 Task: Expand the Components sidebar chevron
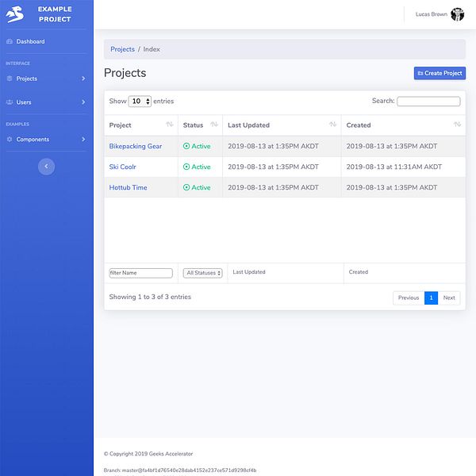tap(83, 139)
